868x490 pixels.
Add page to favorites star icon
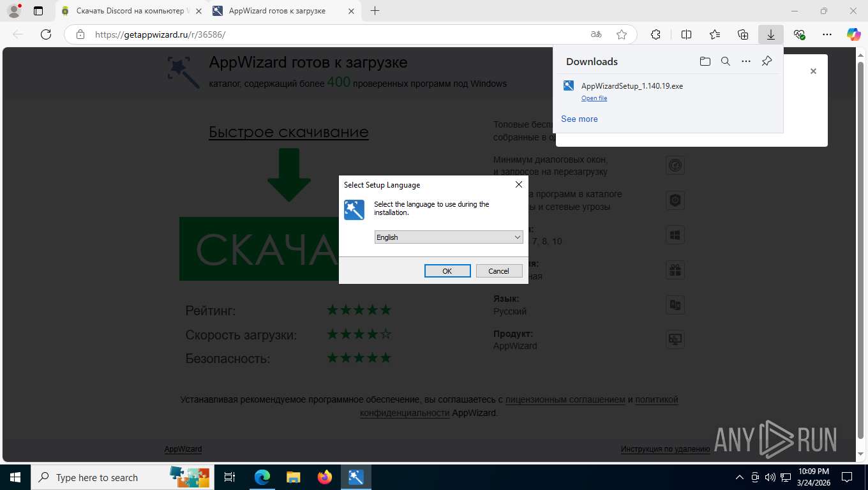tap(622, 34)
